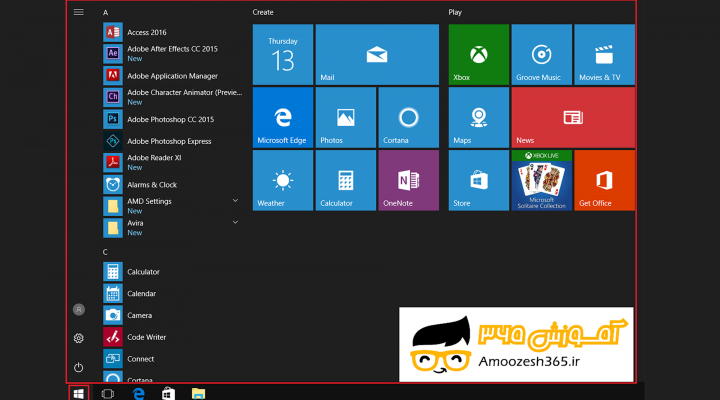Expand the Start menu hamburger button
The height and width of the screenshot is (400, 720).
point(79,12)
